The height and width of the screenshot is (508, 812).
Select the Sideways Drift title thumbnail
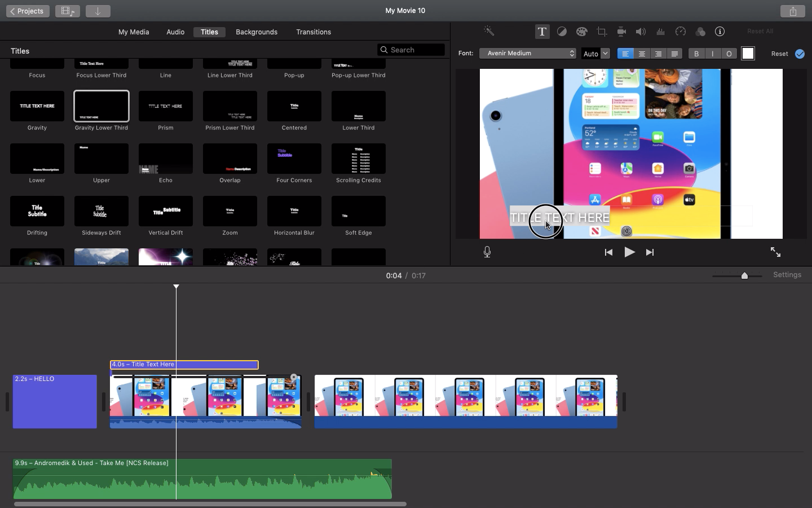tap(101, 211)
